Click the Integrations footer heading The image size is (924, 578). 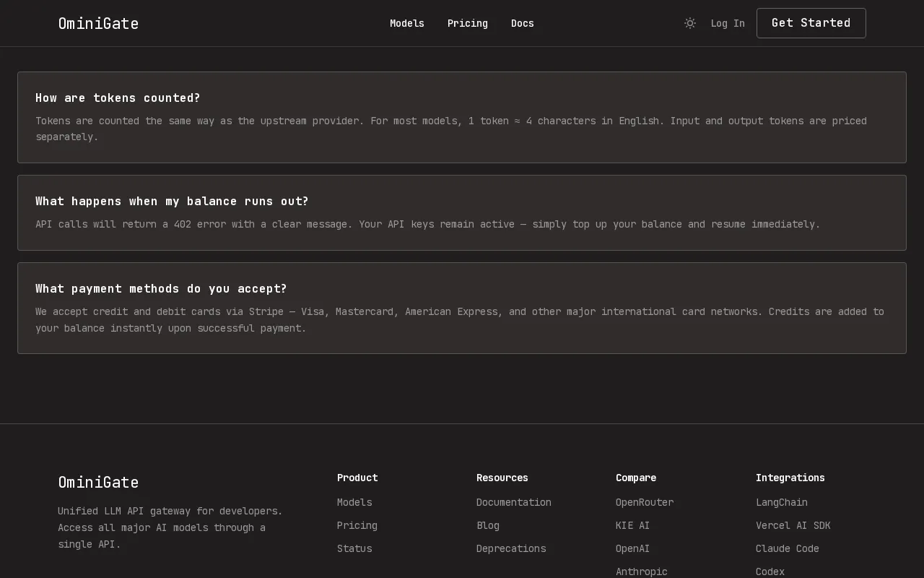[x=790, y=478]
